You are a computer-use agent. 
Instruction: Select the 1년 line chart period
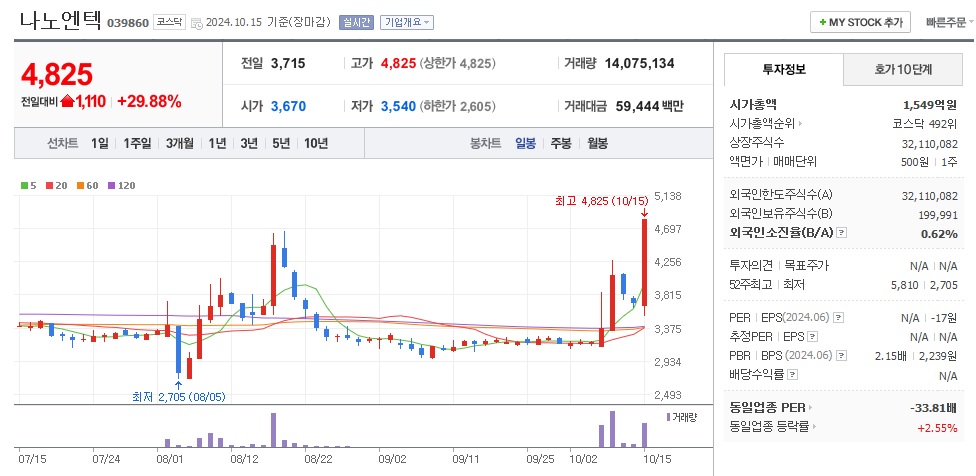click(x=217, y=143)
